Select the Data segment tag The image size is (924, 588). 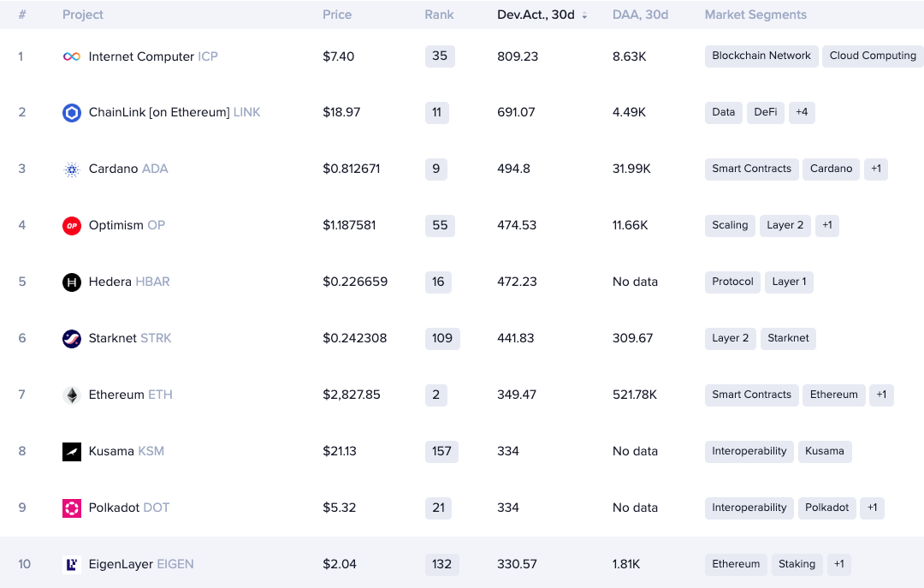coord(723,112)
